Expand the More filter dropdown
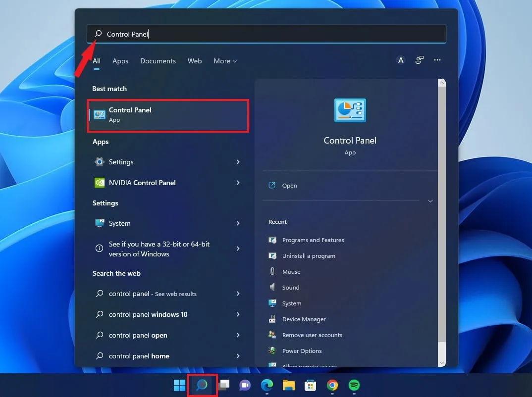532x397 pixels. tap(225, 61)
